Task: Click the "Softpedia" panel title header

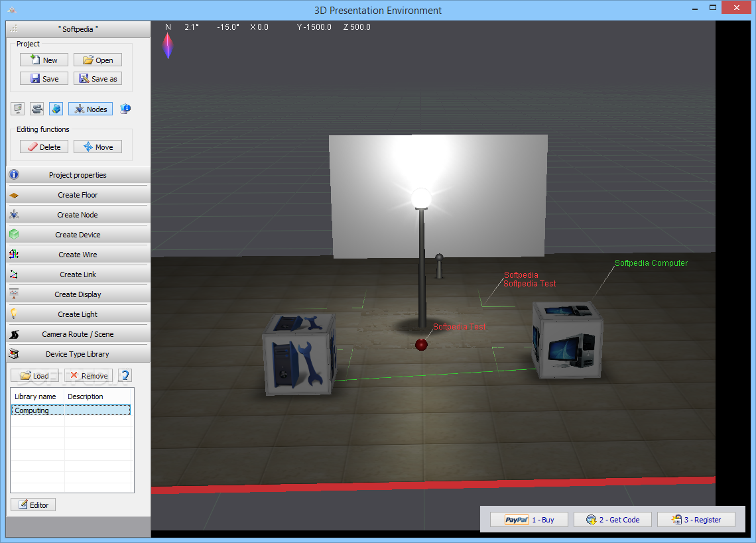Action: coord(78,29)
